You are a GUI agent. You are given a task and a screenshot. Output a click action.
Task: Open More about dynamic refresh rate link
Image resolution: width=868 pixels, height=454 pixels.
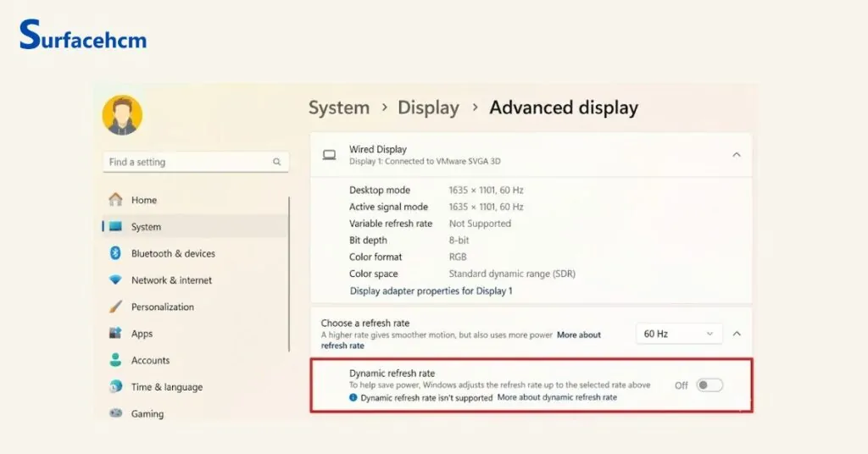click(557, 397)
